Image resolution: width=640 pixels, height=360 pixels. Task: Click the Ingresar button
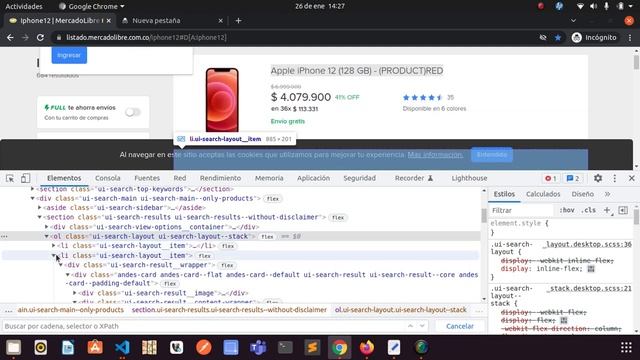pyautogui.click(x=69, y=55)
